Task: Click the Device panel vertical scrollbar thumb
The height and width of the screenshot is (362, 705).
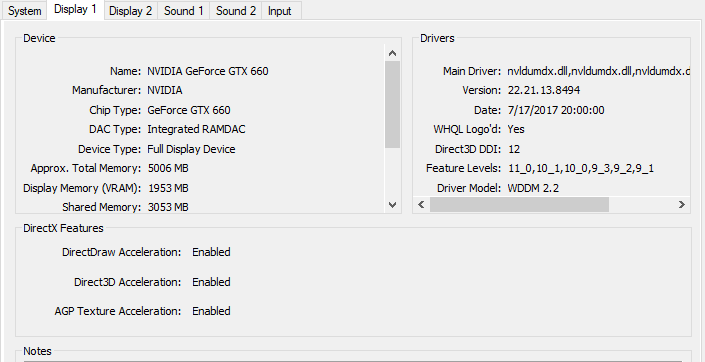Action: coord(393,104)
